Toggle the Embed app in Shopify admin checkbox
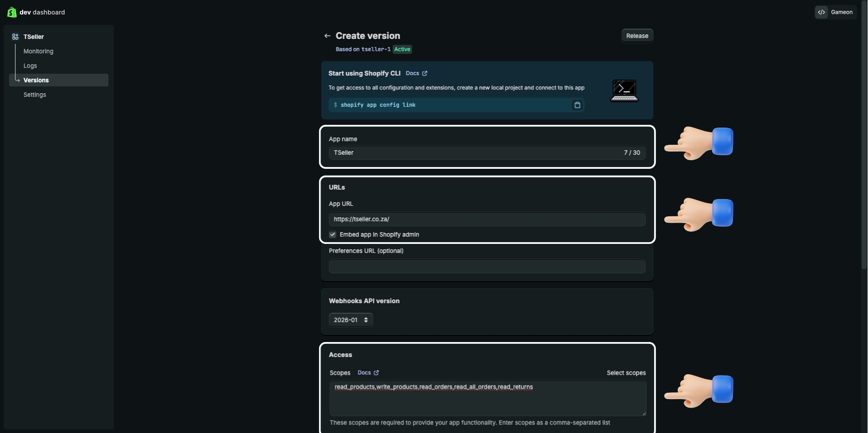Screen dimensions: 868x433 coord(332,234)
